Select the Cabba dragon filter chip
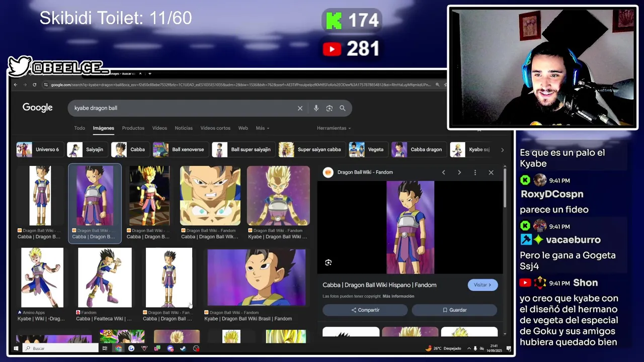This screenshot has height=362, width=644. pyautogui.click(x=419, y=149)
